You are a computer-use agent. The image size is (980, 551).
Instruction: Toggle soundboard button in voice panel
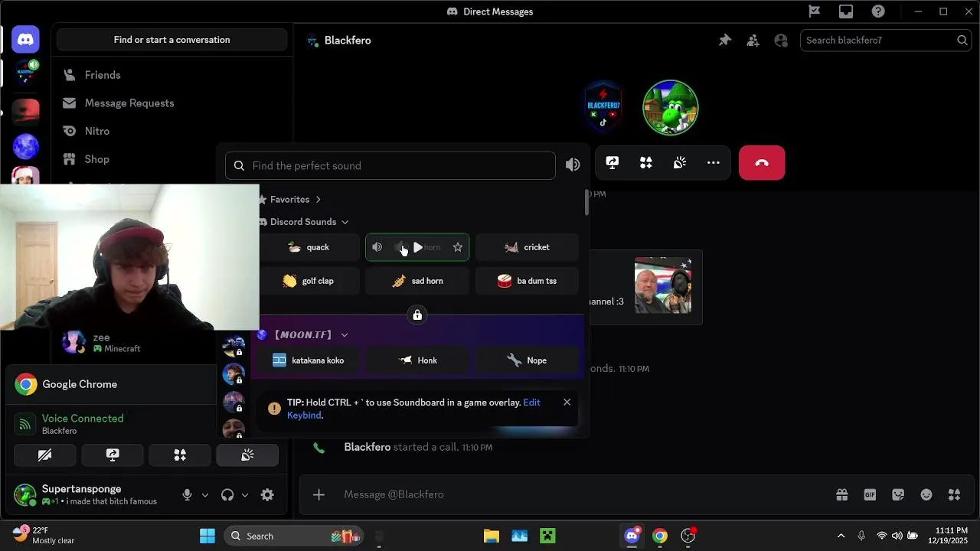pyautogui.click(x=247, y=455)
